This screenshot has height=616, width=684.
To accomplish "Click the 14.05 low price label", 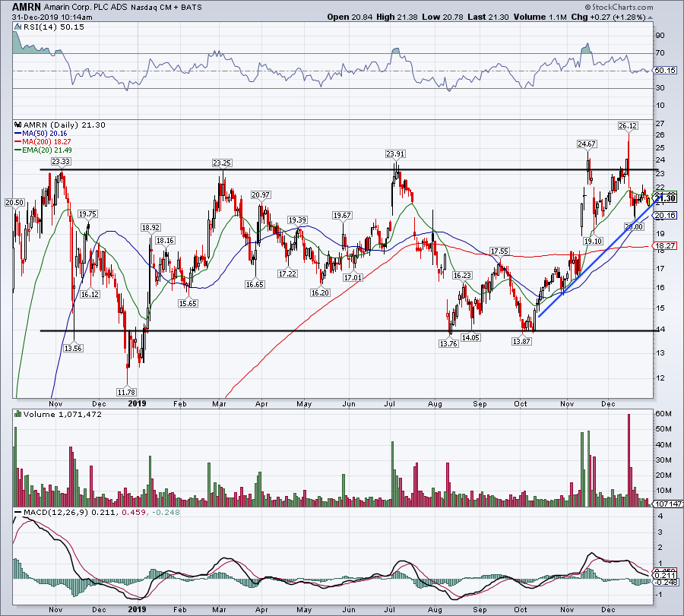I will click(x=470, y=337).
